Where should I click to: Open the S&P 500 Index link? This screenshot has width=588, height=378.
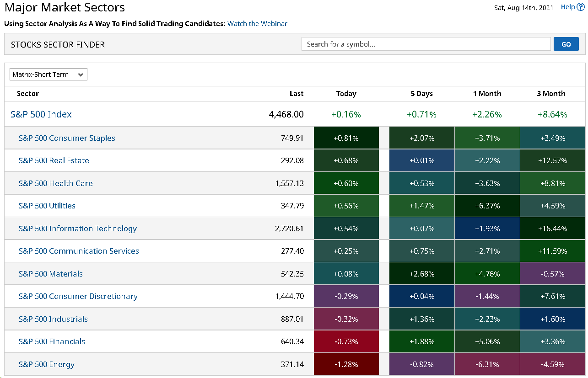pos(41,114)
